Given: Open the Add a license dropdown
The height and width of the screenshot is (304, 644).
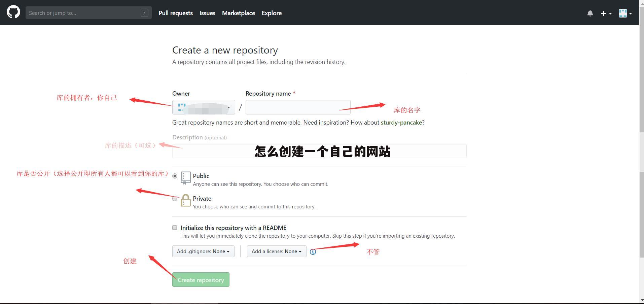Looking at the screenshot, I should point(277,251).
